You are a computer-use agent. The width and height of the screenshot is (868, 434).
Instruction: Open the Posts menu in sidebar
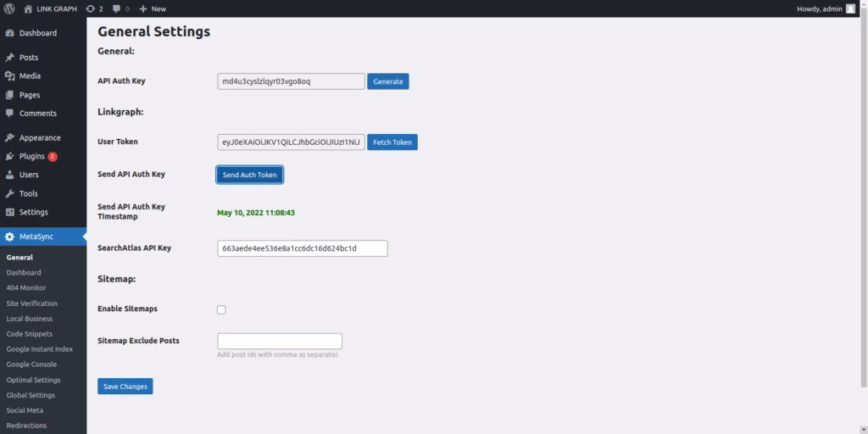pyautogui.click(x=28, y=58)
